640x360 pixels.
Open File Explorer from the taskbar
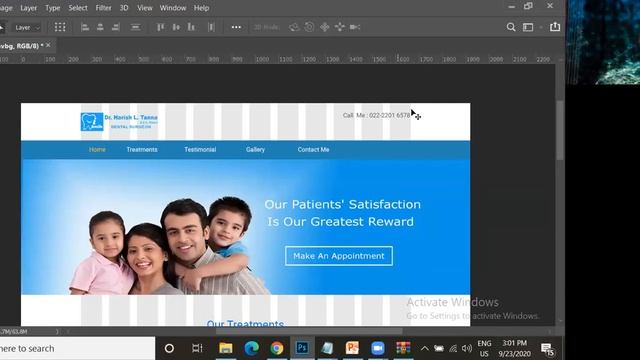tap(225, 348)
